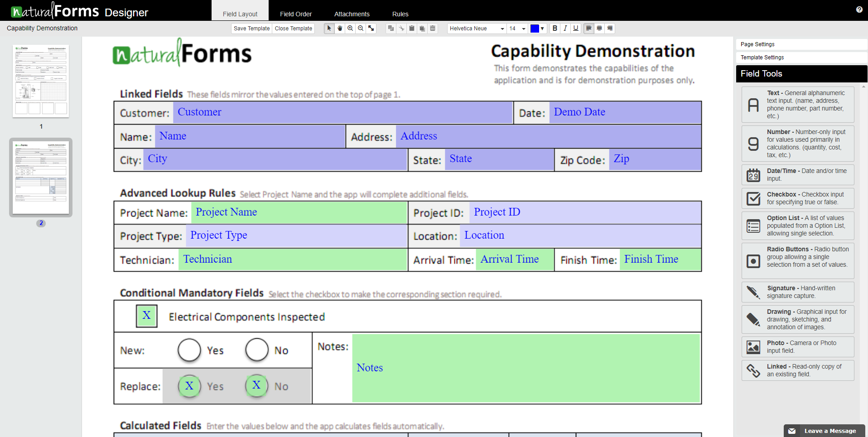Pick the Radio Buttons field tool
Image resolution: width=868 pixels, height=437 pixels.
(x=798, y=261)
